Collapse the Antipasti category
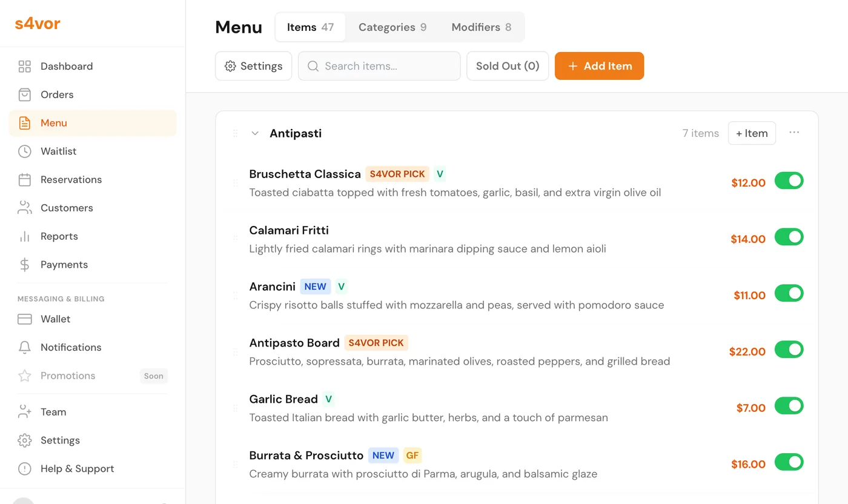Screen dimensions: 848x504 pos(254,133)
